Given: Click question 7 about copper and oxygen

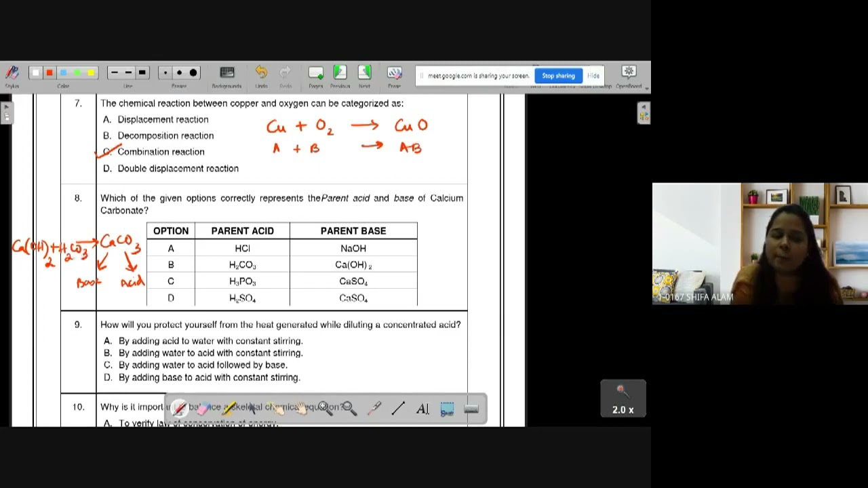Looking at the screenshot, I should [252, 103].
